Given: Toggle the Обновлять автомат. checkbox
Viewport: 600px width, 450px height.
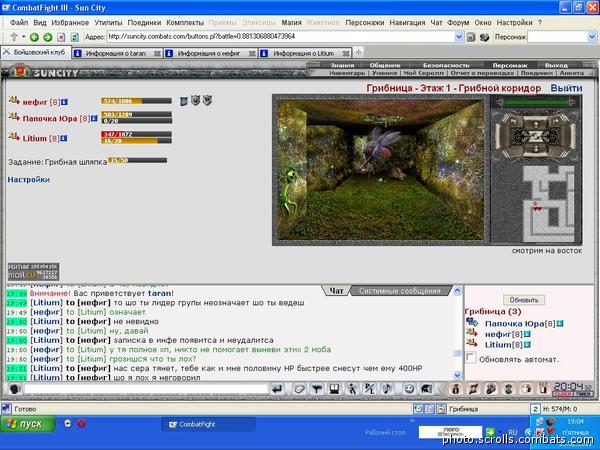Looking at the screenshot, I should pos(471,358).
